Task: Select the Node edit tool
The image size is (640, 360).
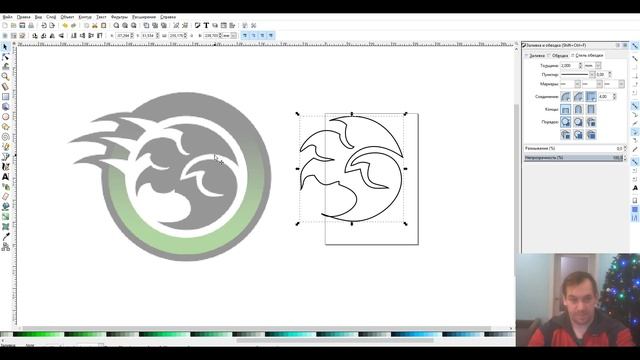Action: 5,57
